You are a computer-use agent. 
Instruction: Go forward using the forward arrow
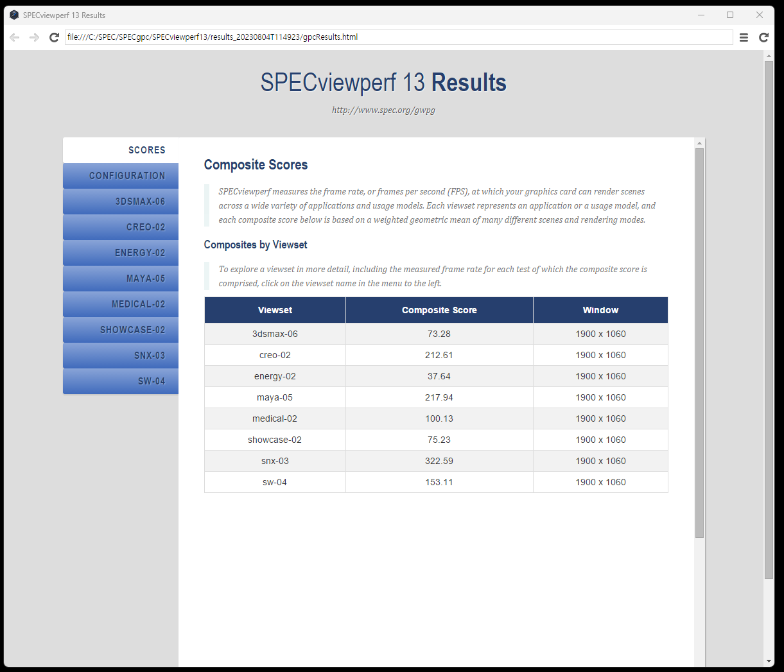[35, 37]
